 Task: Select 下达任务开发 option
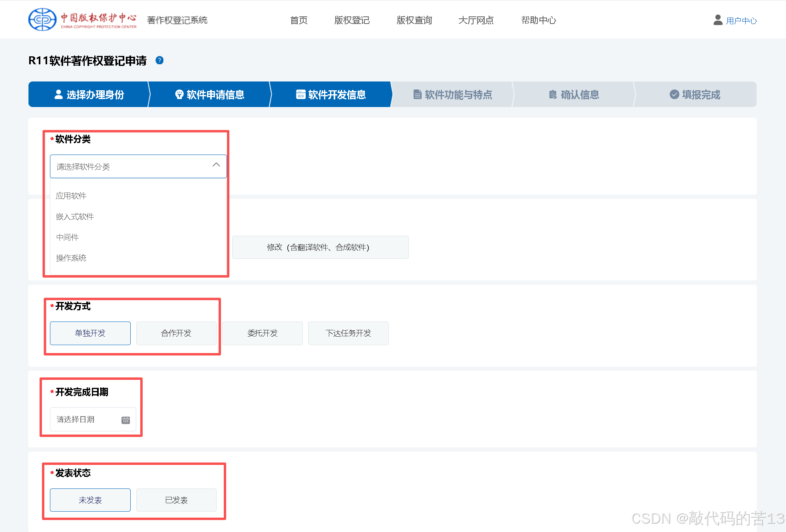[x=348, y=333]
